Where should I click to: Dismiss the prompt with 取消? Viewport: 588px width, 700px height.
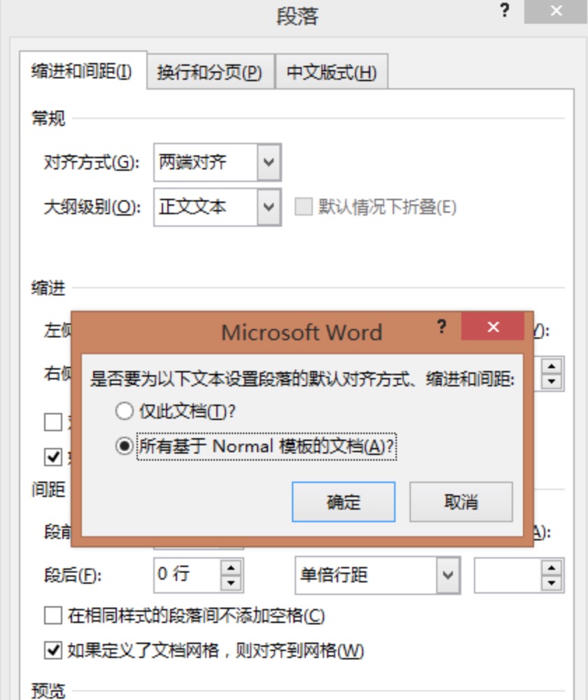(x=461, y=502)
